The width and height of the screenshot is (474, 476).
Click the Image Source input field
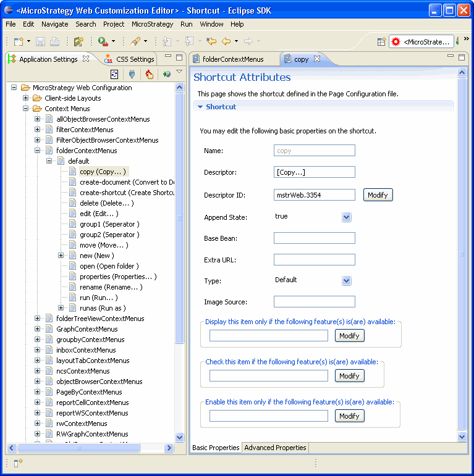coord(314,302)
